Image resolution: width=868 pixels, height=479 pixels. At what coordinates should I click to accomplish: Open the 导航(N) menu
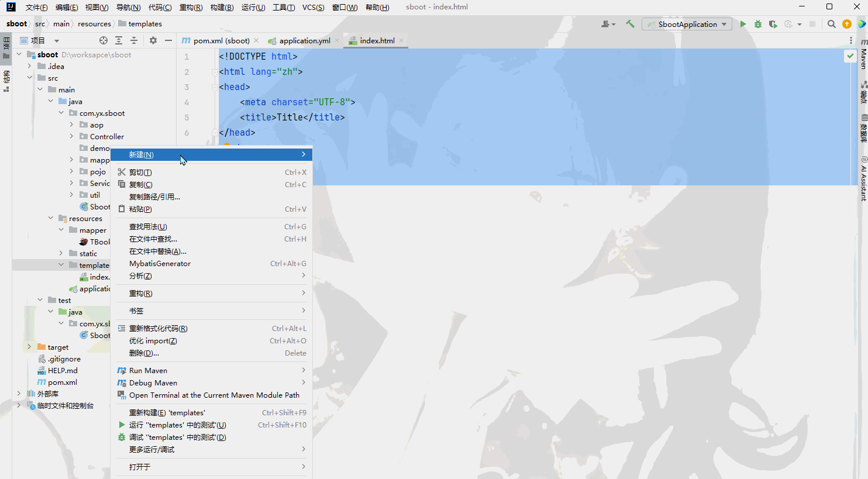128,7
